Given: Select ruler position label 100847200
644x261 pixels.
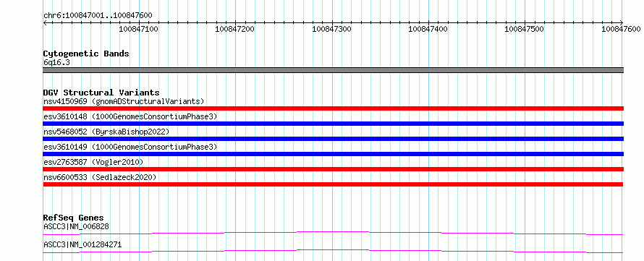Looking at the screenshot, I should [x=235, y=29].
